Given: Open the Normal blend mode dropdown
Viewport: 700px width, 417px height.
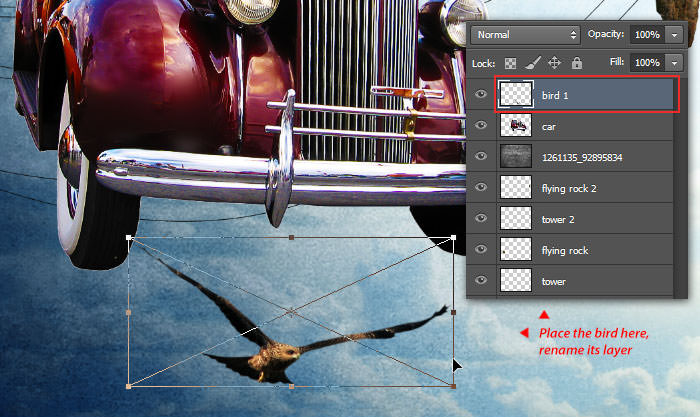Looking at the screenshot, I should point(525,35).
